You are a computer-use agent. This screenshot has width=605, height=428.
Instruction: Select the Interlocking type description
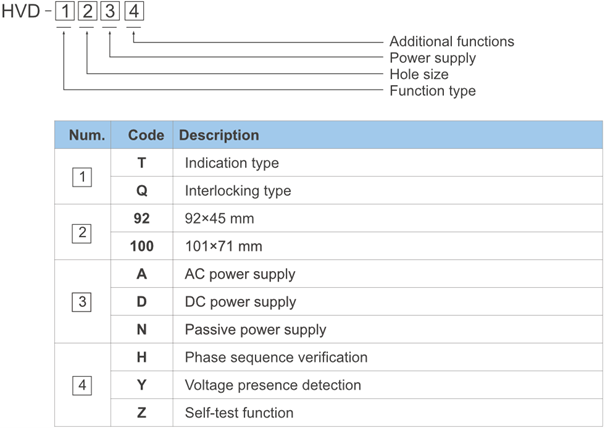(238, 190)
